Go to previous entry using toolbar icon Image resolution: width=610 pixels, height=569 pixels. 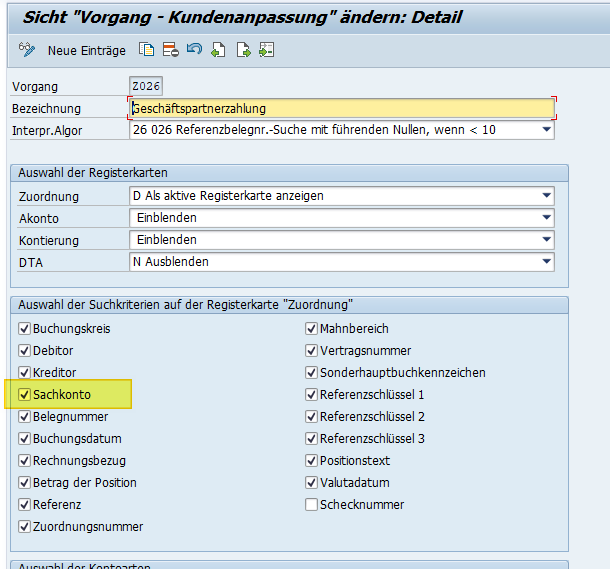coord(218,50)
